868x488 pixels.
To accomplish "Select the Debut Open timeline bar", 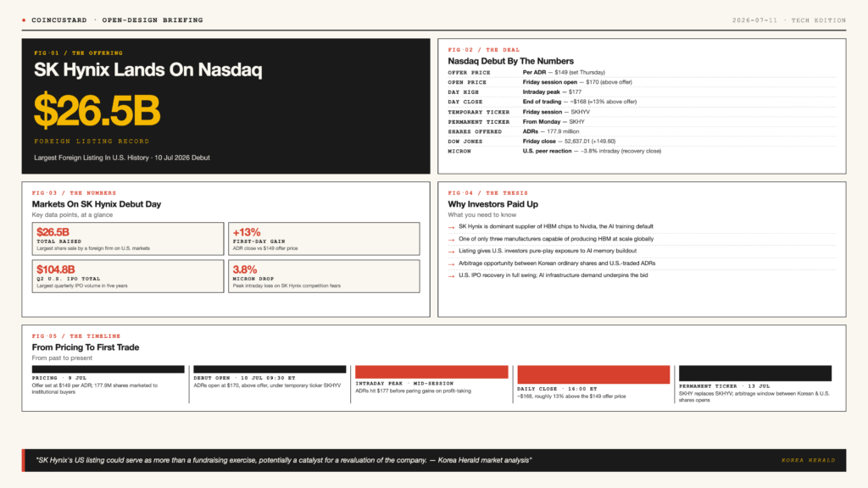I will click(270, 369).
